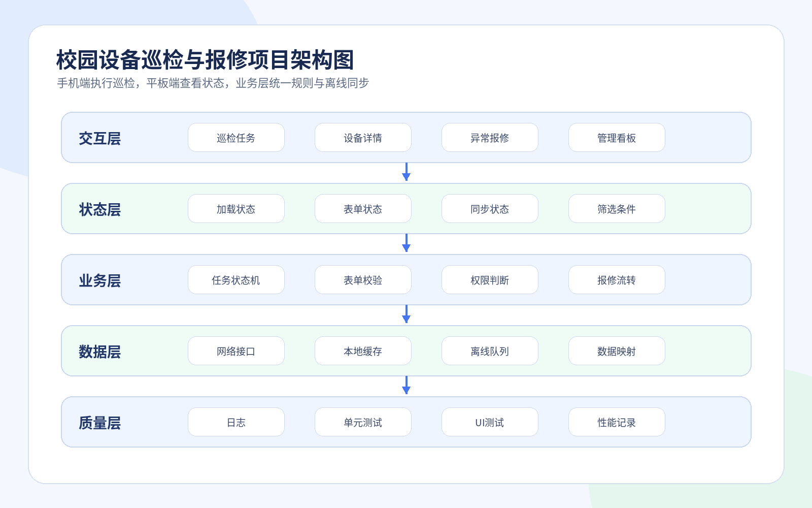Open the 权限判断 item
Screen dimensions: 812x508
click(x=490, y=280)
